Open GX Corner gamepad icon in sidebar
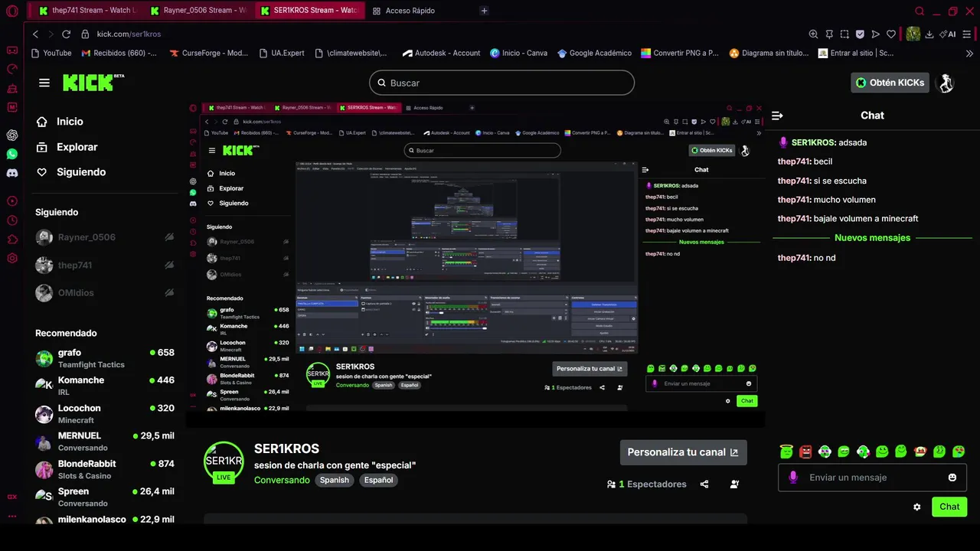 tap(12, 51)
